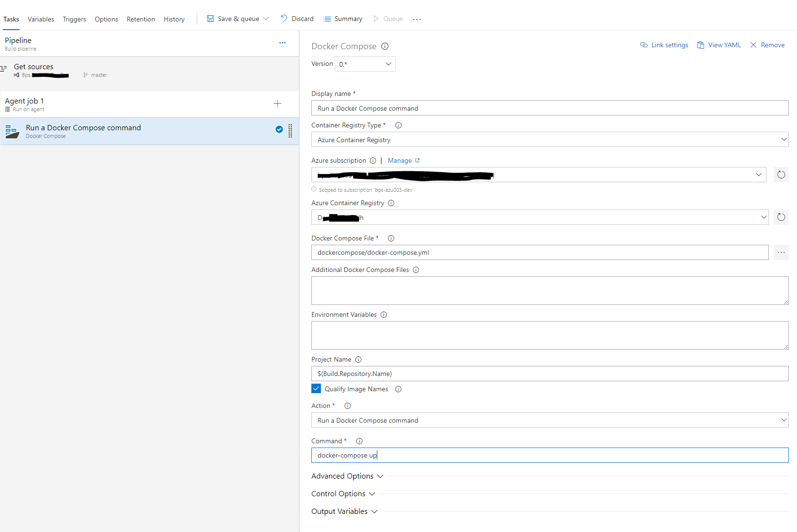Refresh the Azure subscription list
Viewport: 797px width, 532px height.
pos(781,175)
